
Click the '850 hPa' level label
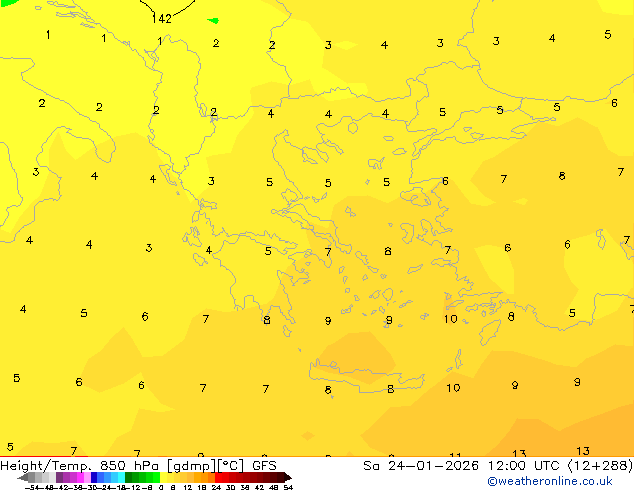click(129, 466)
